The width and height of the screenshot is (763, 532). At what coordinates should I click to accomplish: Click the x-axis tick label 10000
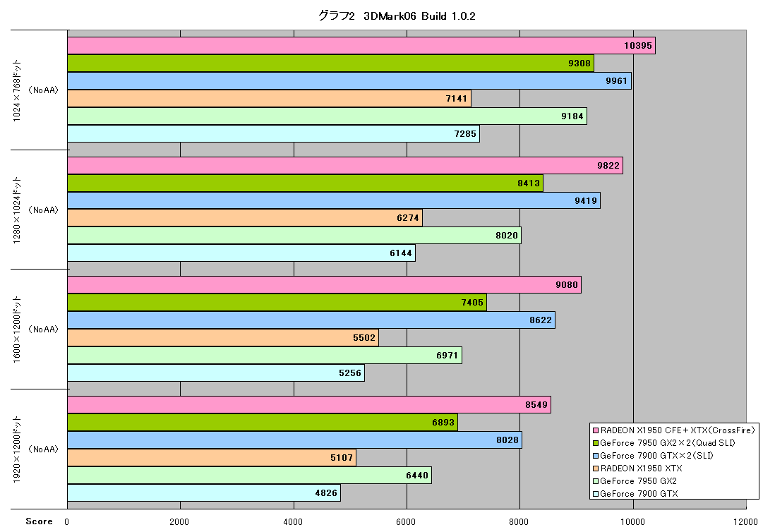pyautogui.click(x=632, y=522)
